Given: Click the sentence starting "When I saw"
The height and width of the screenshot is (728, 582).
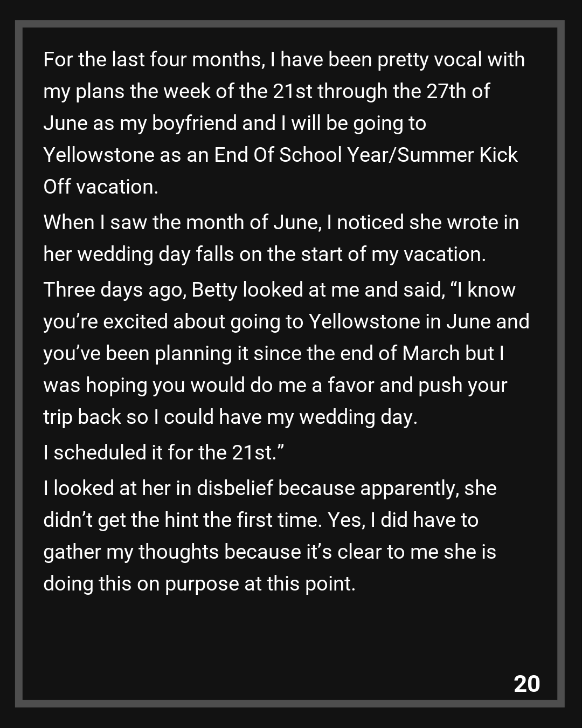Looking at the screenshot, I should click(x=281, y=222).
